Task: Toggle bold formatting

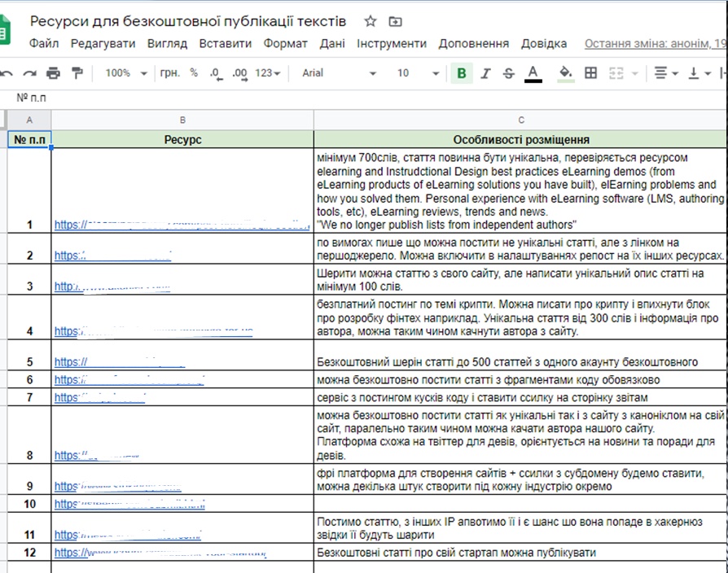Action: point(462,72)
